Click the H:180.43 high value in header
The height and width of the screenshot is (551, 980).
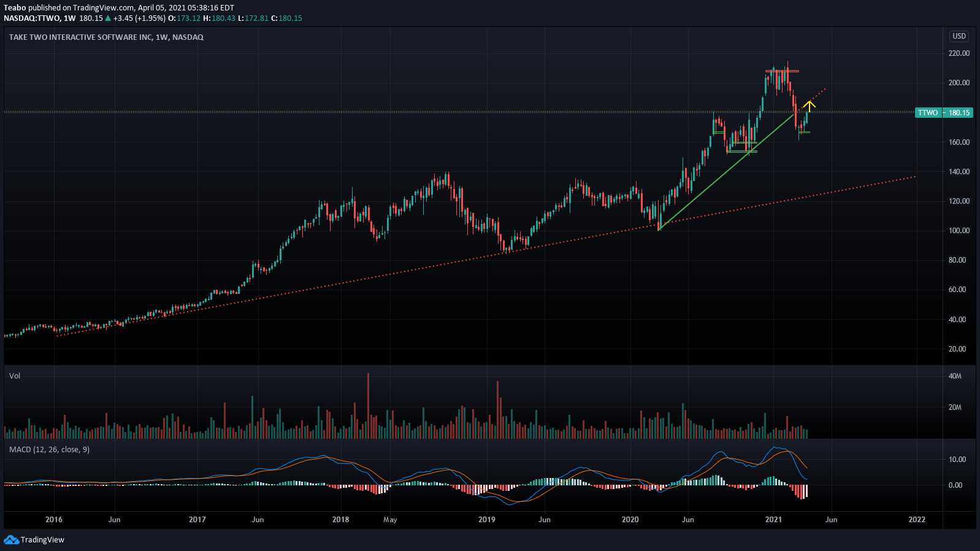pos(219,18)
